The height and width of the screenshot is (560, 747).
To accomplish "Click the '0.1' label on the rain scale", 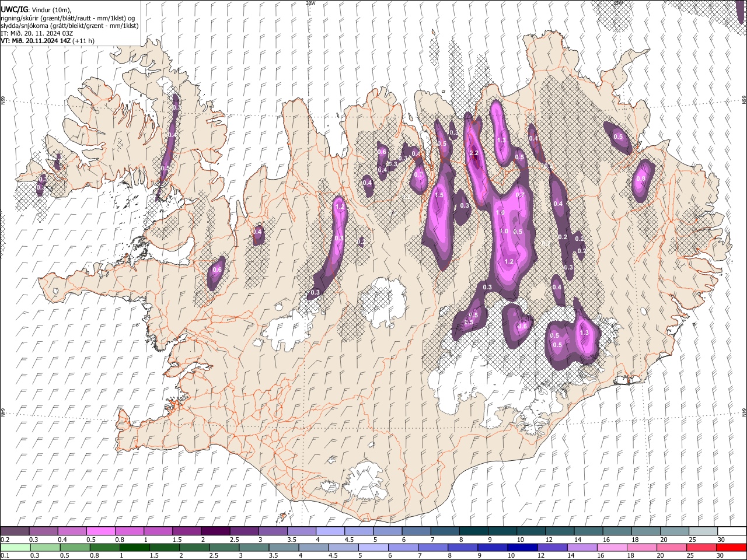I will click(x=5, y=556).
